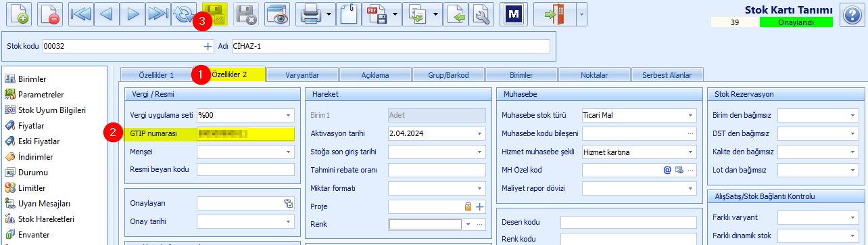Open the Menşei dropdown
Image resolution: width=868 pixels, height=245 pixels.
coord(289,152)
